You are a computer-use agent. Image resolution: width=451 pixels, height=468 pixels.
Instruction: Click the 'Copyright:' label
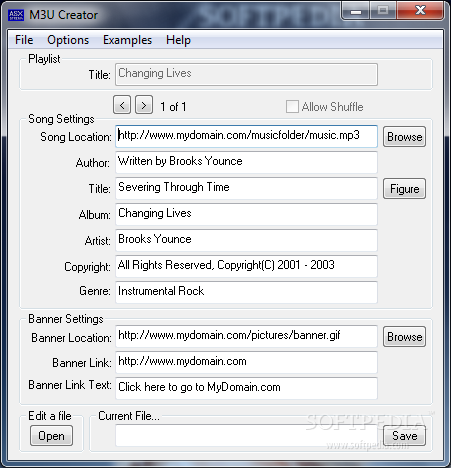tap(87, 267)
